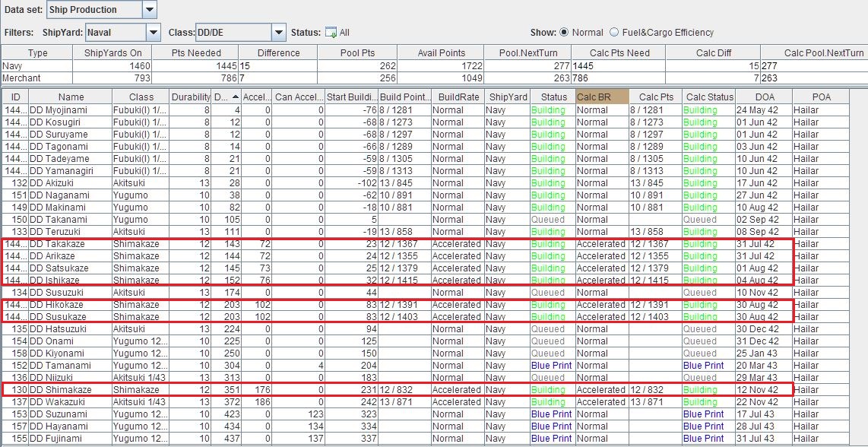Click the Calc Pts column header

[x=655, y=97]
